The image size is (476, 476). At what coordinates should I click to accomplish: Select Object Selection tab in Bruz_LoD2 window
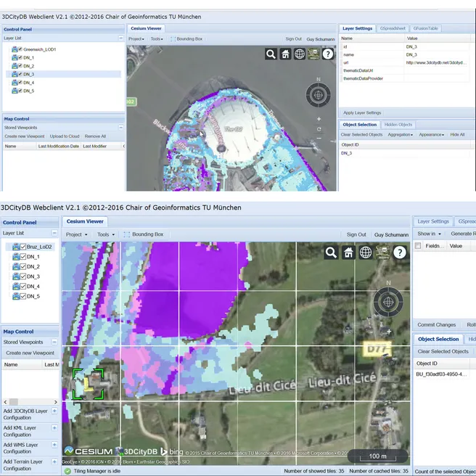tap(438, 339)
